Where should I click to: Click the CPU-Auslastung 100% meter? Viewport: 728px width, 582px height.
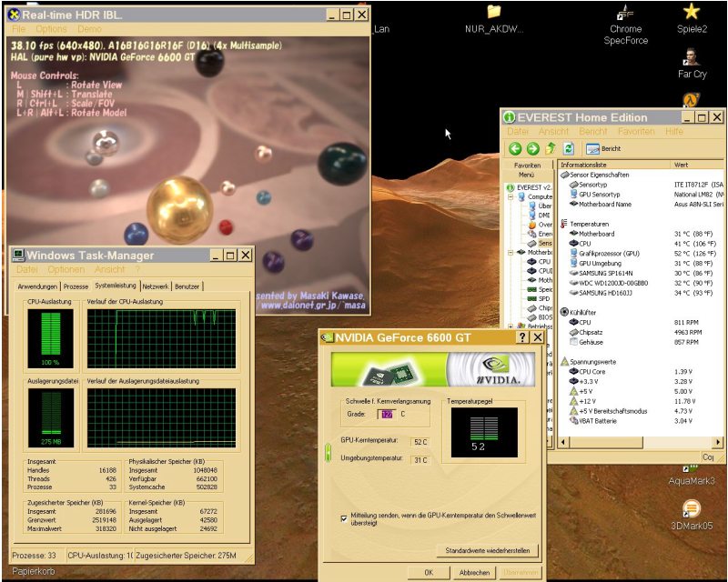click(50, 339)
